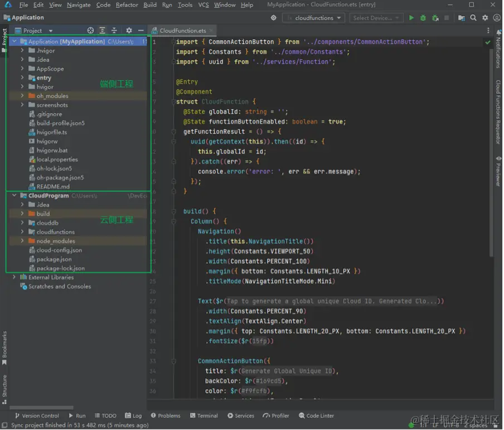Screen dimensions: 504x430
Task: Toggle the Previewer side panel
Action: 498,172
